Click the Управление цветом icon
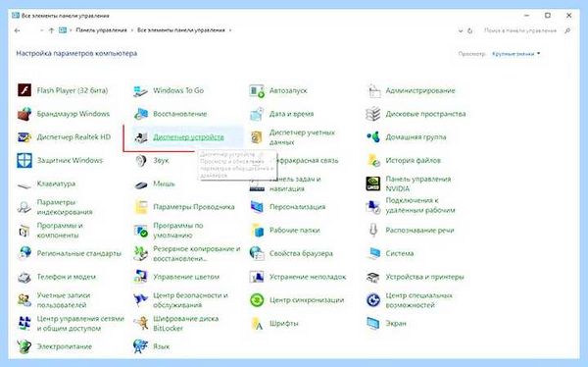Viewport: 588px width, 367px height. pos(141,277)
